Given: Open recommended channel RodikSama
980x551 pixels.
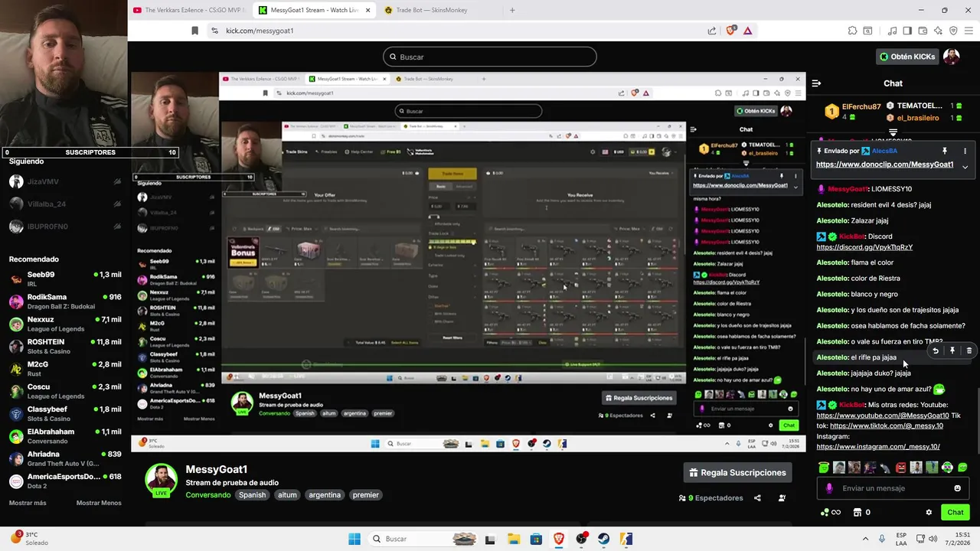Looking at the screenshot, I should [65, 301].
